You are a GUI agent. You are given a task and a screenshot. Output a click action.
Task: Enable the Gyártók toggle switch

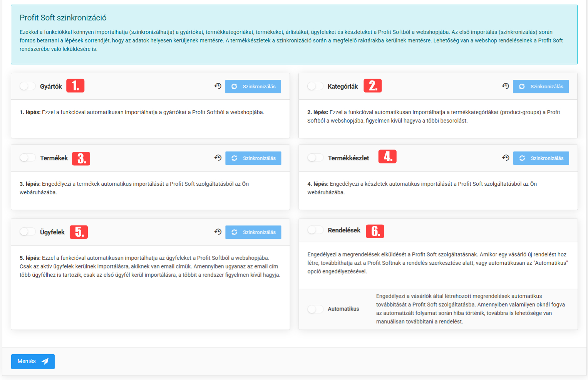[27, 86]
